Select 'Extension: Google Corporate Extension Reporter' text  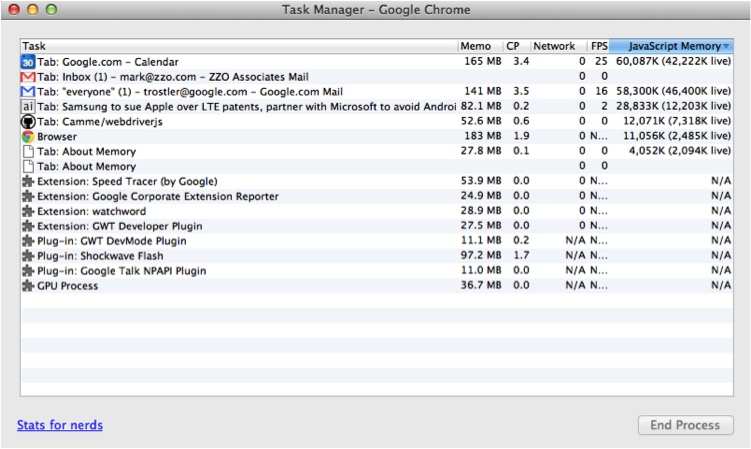[158, 196]
